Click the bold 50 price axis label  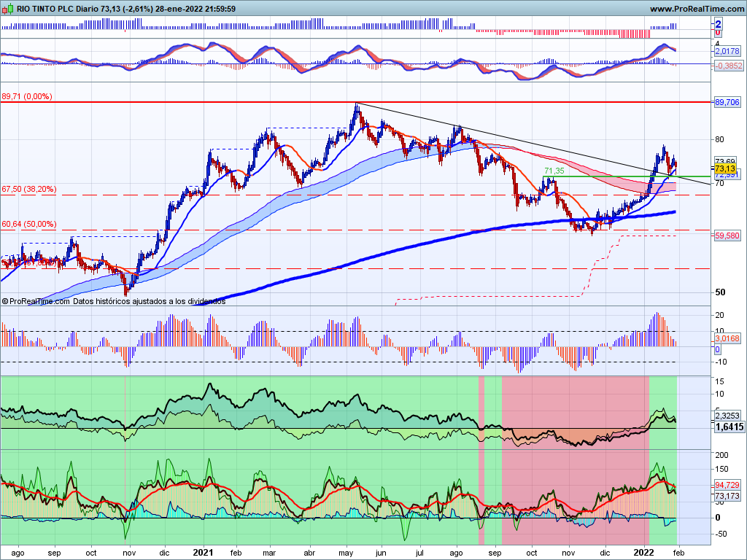coord(720,292)
